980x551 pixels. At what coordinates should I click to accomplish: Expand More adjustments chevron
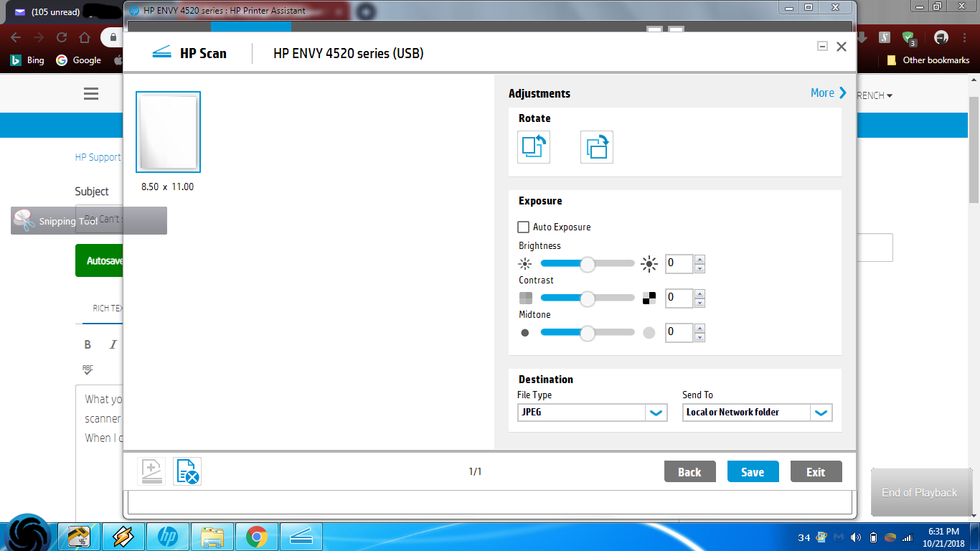pyautogui.click(x=843, y=93)
